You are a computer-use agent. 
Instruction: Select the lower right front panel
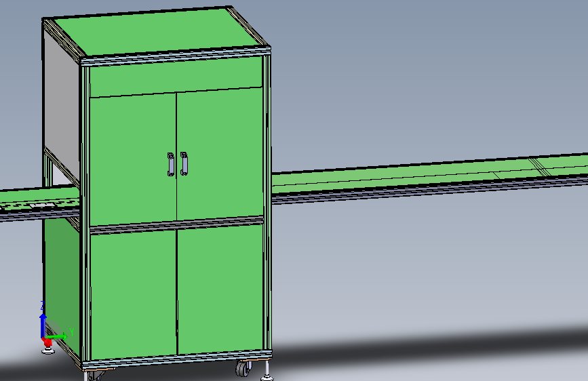[220, 288]
